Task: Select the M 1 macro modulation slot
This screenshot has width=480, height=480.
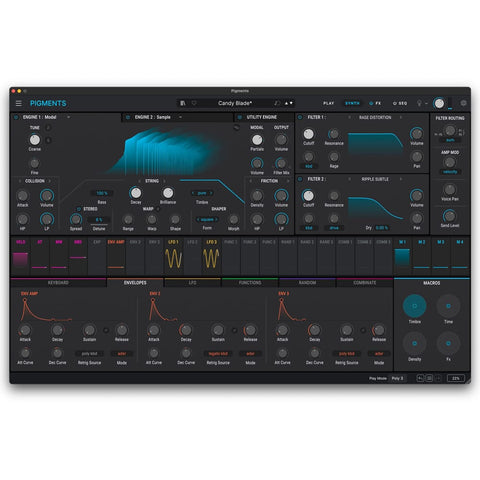Action: coord(402,256)
